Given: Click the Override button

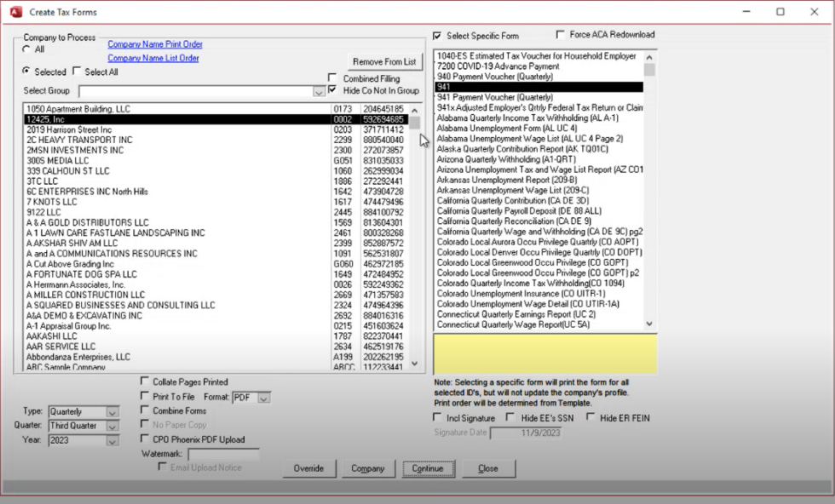Looking at the screenshot, I should (x=308, y=468).
